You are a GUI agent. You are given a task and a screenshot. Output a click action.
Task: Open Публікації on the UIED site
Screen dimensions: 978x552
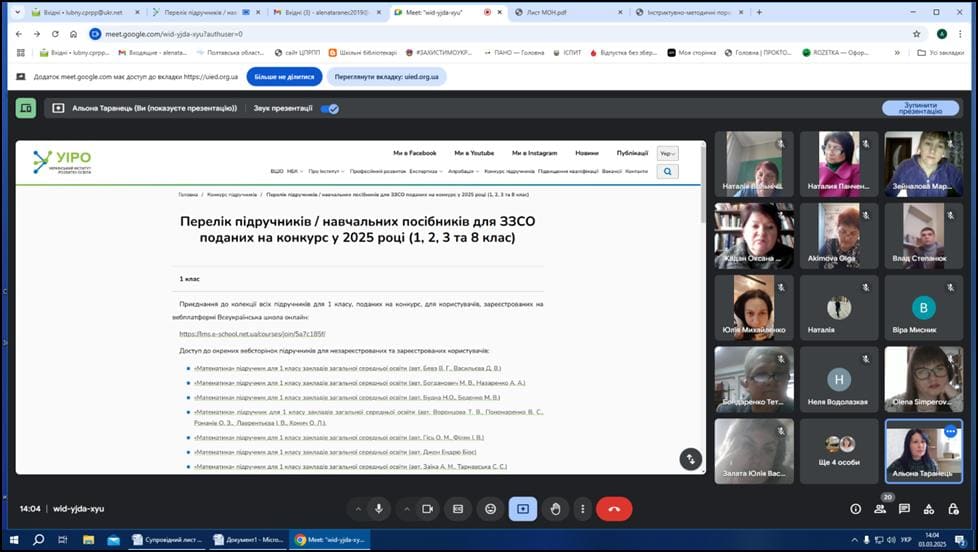click(632, 153)
